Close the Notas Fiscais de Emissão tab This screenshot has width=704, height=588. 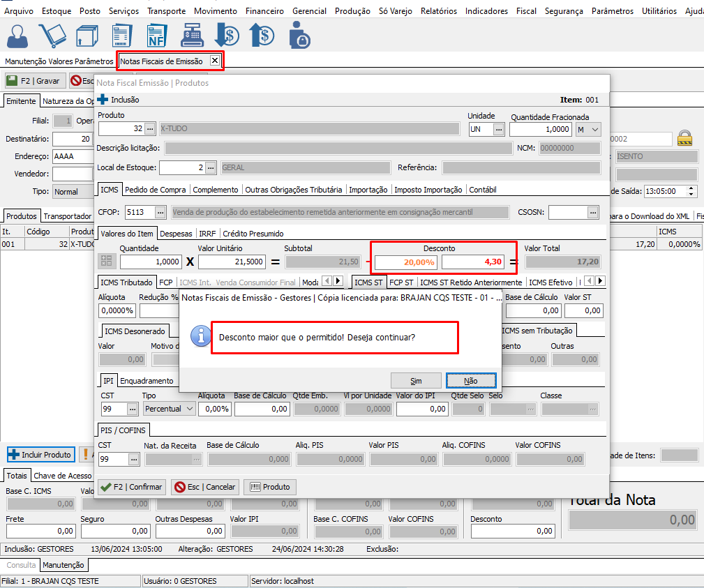coord(215,61)
